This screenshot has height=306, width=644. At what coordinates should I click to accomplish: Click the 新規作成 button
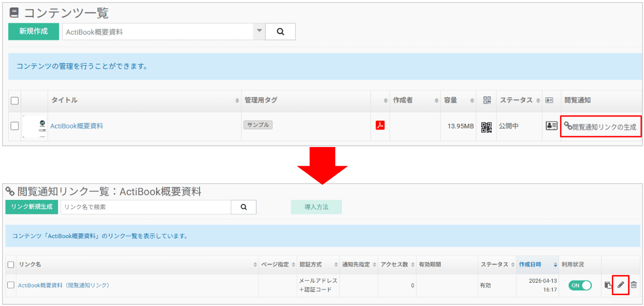[34, 32]
